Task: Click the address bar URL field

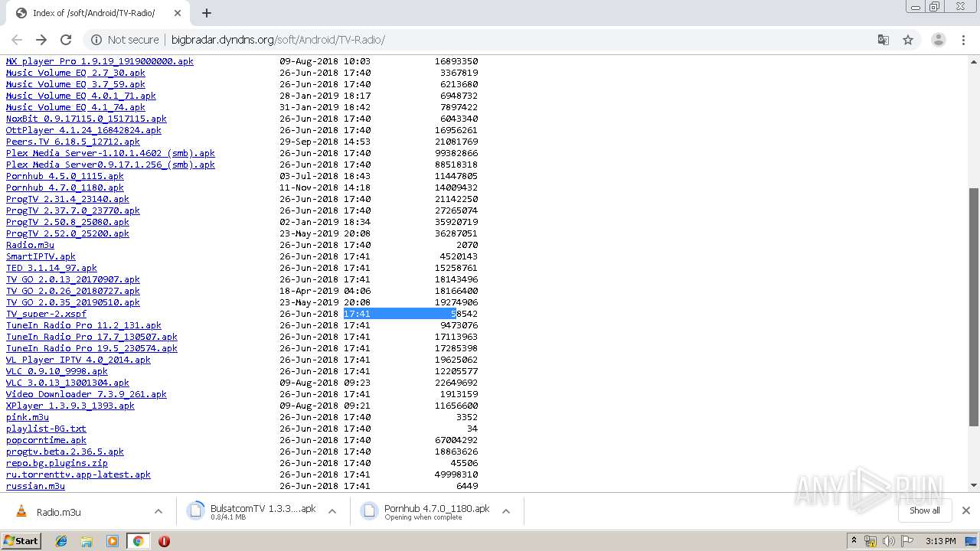Action: 490,40
